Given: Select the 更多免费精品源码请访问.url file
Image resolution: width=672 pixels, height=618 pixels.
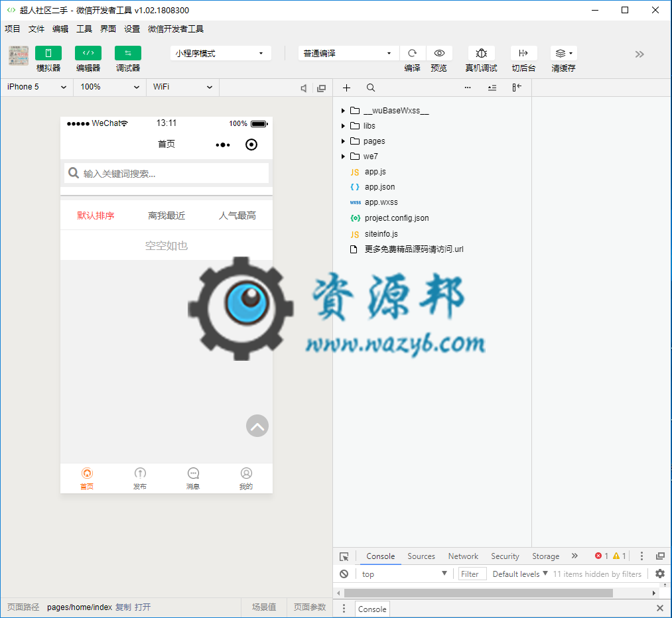Looking at the screenshot, I should (414, 249).
